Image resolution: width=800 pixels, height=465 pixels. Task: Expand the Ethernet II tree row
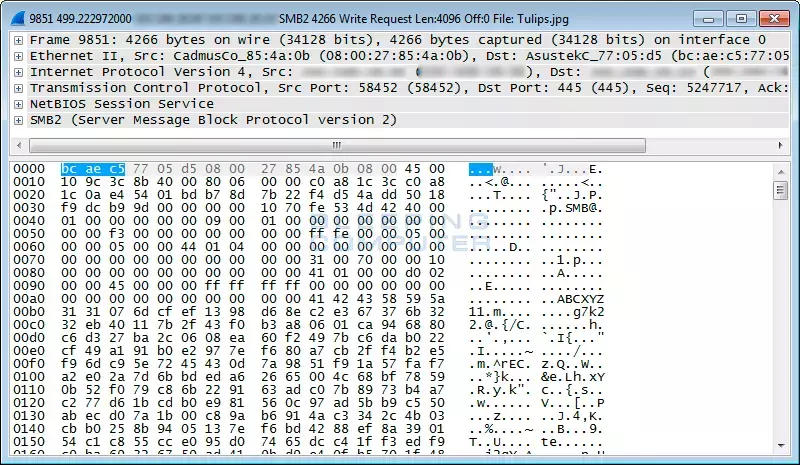[18, 56]
